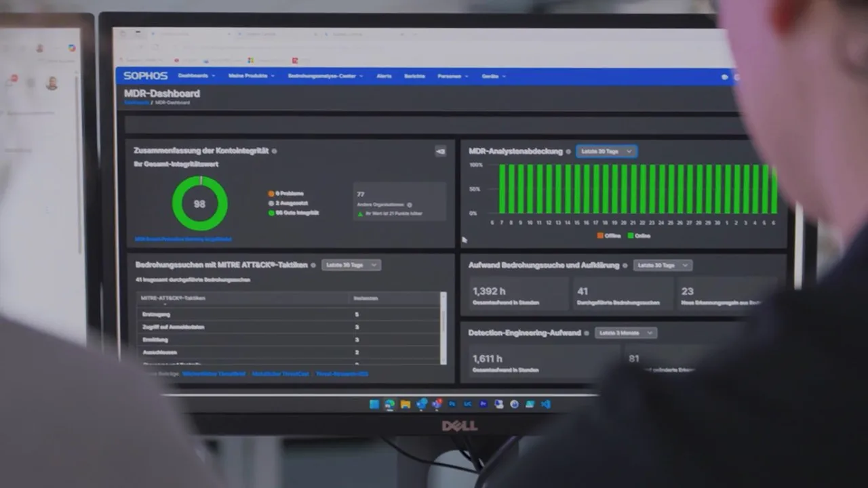Click info icon next to Zusammenfassung der Kontointegrität
The width and height of the screenshot is (868, 488).
point(274,150)
